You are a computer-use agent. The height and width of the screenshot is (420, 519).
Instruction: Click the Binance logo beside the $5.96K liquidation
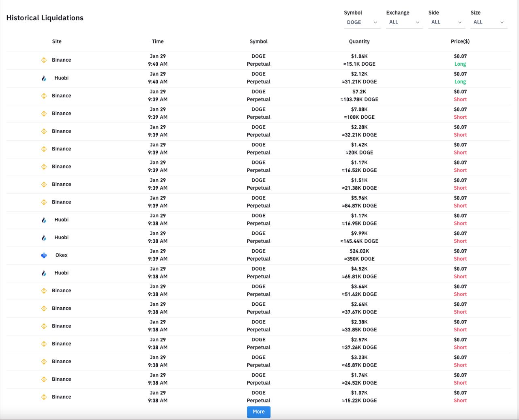coord(44,202)
